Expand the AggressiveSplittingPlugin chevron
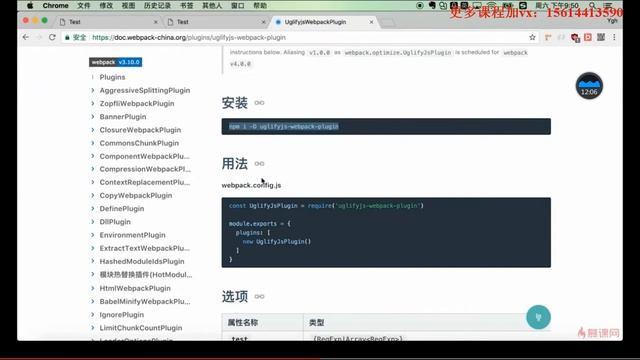 coord(93,90)
